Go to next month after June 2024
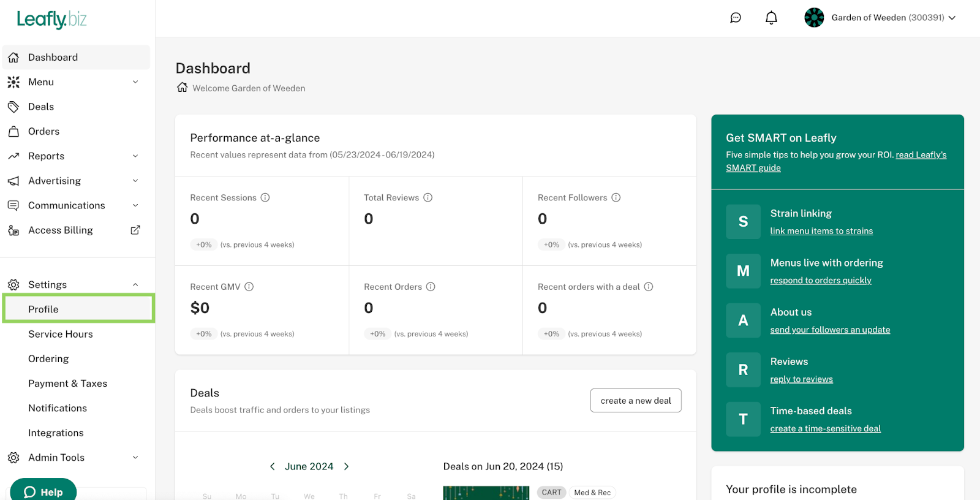Viewport: 980px width, 500px height. point(346,466)
